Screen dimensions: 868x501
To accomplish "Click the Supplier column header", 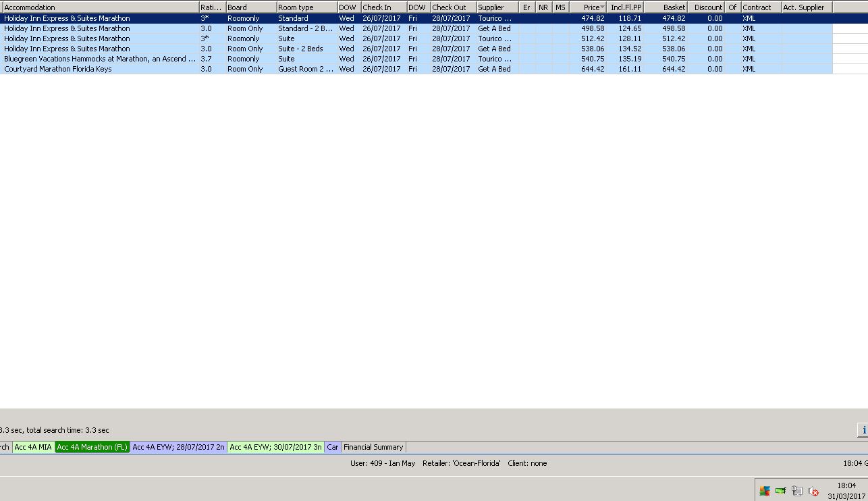I will [497, 7].
